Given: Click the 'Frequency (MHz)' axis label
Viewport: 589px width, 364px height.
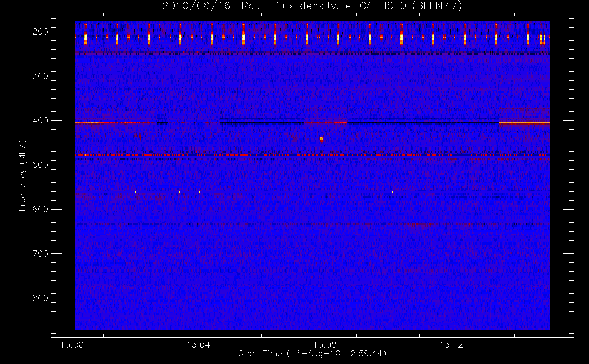Looking at the screenshot, I should tap(23, 175).
